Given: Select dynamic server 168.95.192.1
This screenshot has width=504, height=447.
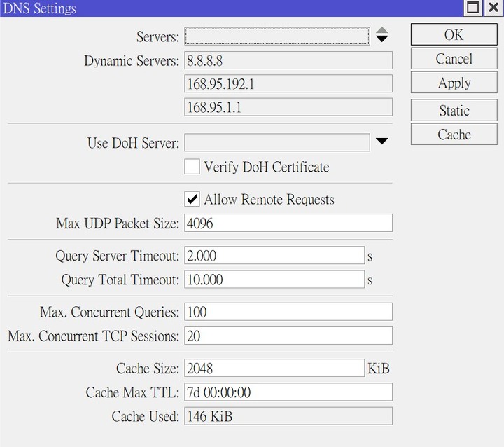Looking at the screenshot, I should click(288, 83).
